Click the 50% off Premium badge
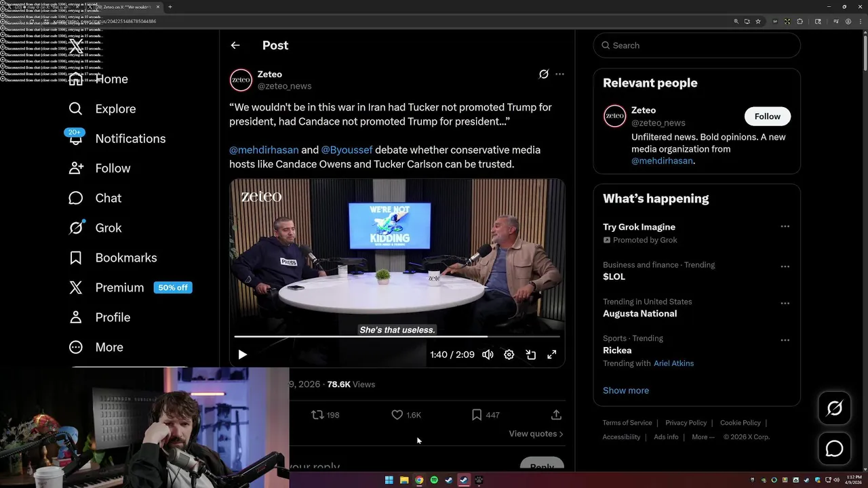 click(x=173, y=287)
